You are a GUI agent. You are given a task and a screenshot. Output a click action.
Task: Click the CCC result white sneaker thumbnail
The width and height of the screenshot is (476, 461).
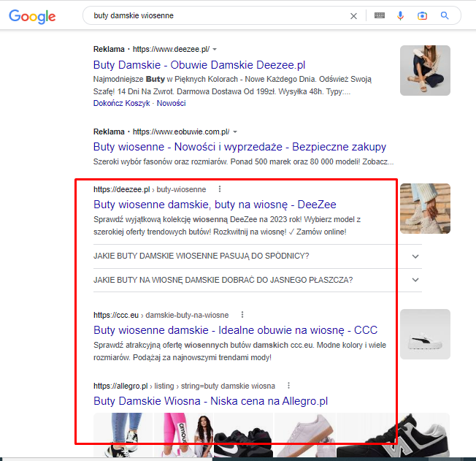pyautogui.click(x=425, y=334)
